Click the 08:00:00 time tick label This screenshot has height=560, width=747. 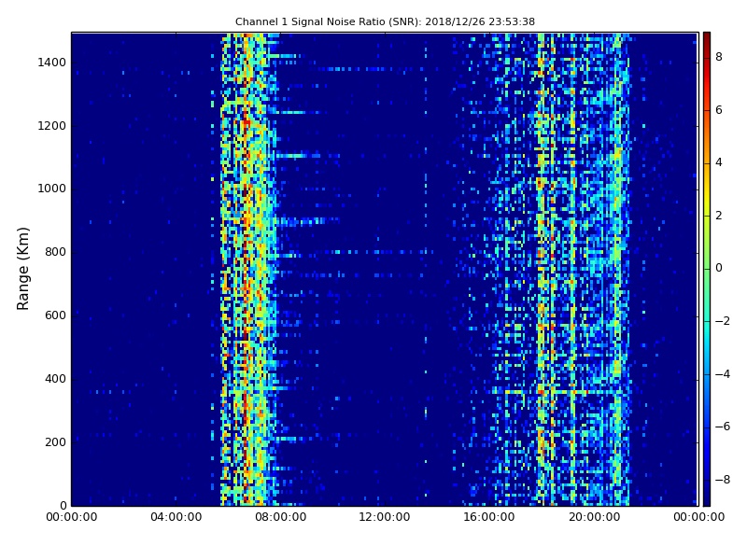point(281,517)
